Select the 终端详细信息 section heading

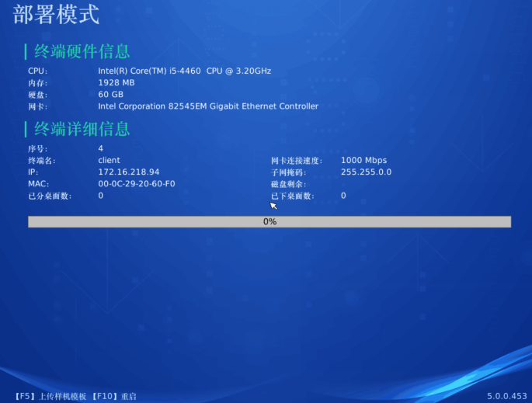pyautogui.click(x=82, y=129)
